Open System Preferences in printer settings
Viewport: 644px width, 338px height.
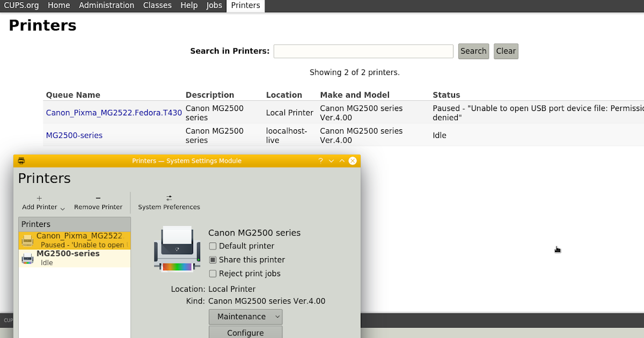(x=169, y=202)
